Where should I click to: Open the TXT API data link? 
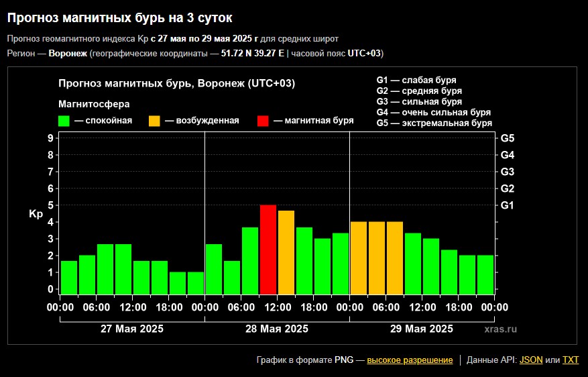(570, 360)
